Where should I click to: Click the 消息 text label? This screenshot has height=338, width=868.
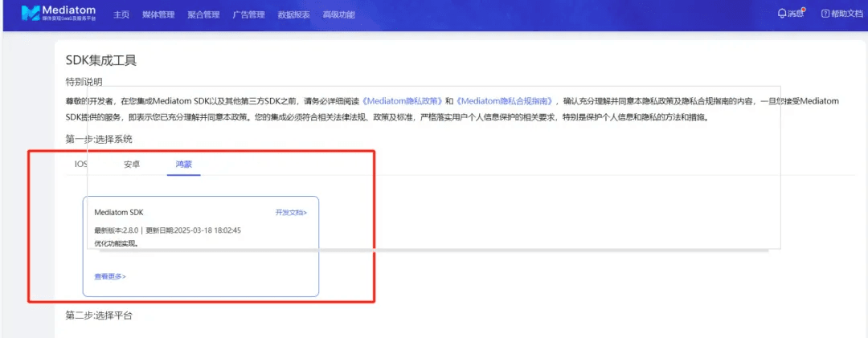(x=795, y=14)
